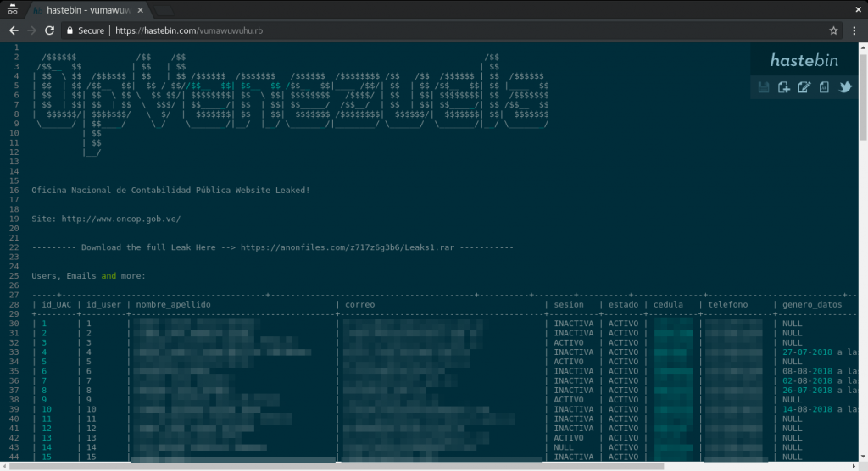Reload the hastebin page

tap(49, 30)
